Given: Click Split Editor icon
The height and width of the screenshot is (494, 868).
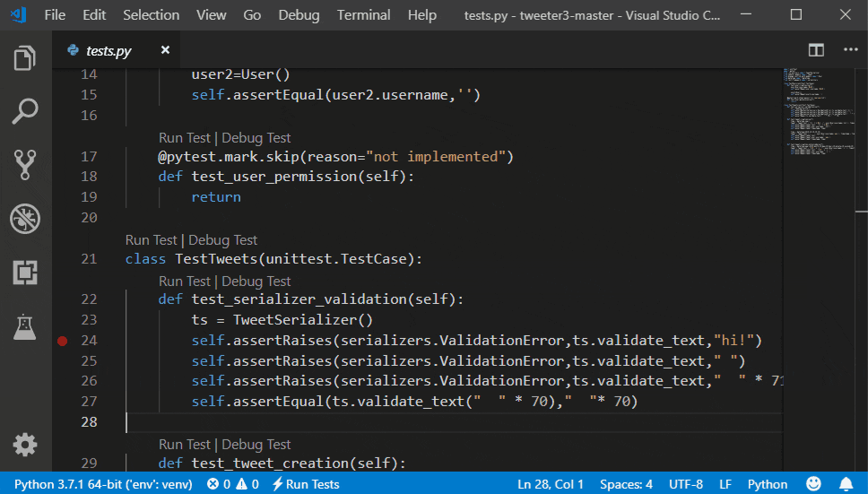Looking at the screenshot, I should [816, 50].
